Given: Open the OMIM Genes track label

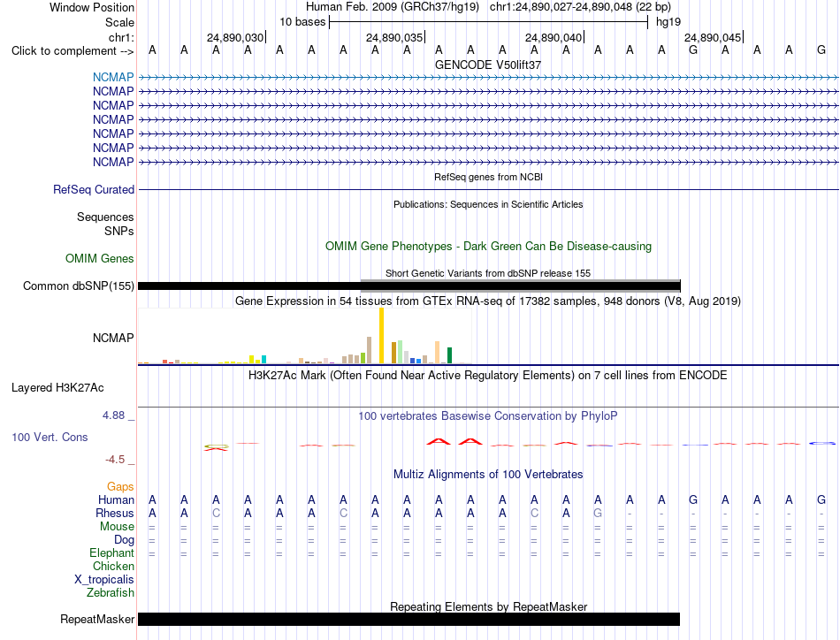Looking at the screenshot, I should click(x=100, y=259).
